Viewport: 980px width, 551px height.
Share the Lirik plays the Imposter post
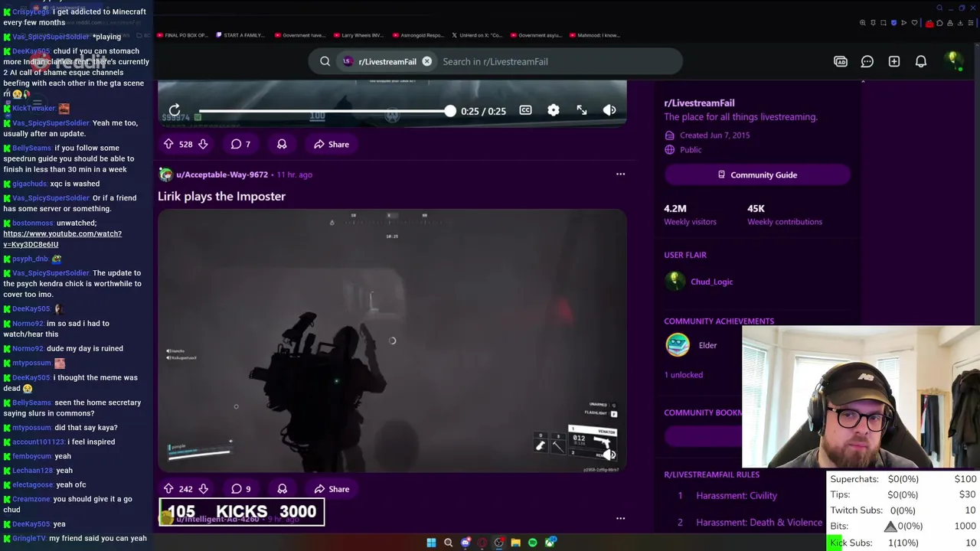[x=332, y=489]
